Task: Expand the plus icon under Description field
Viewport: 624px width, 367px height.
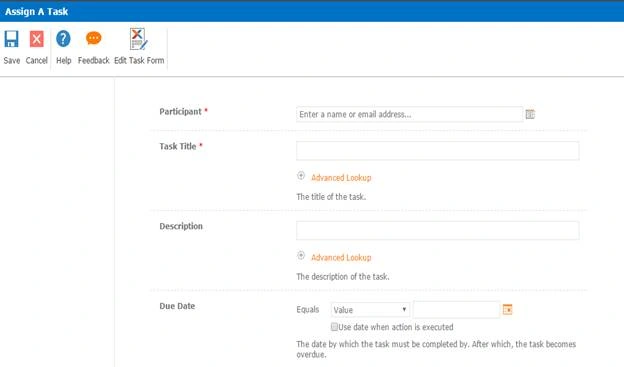Action: [301, 255]
